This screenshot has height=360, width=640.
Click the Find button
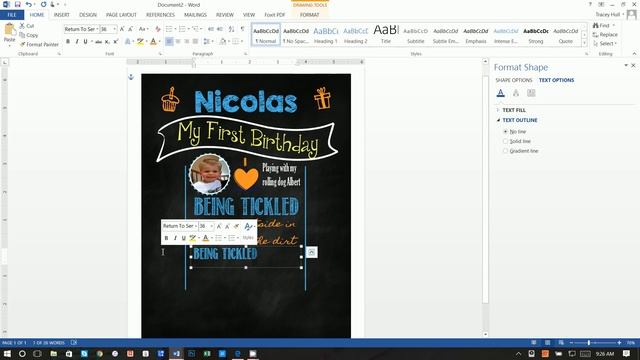(x=604, y=25)
